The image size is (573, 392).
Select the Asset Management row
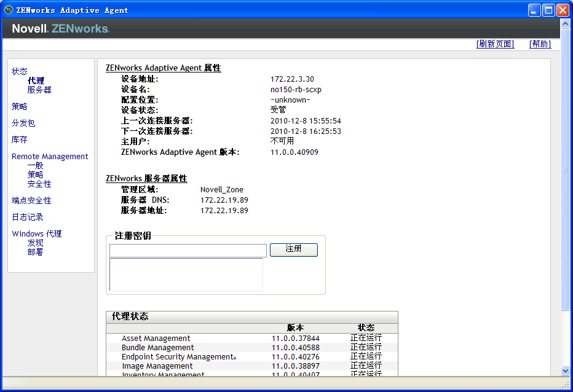[x=252, y=339]
